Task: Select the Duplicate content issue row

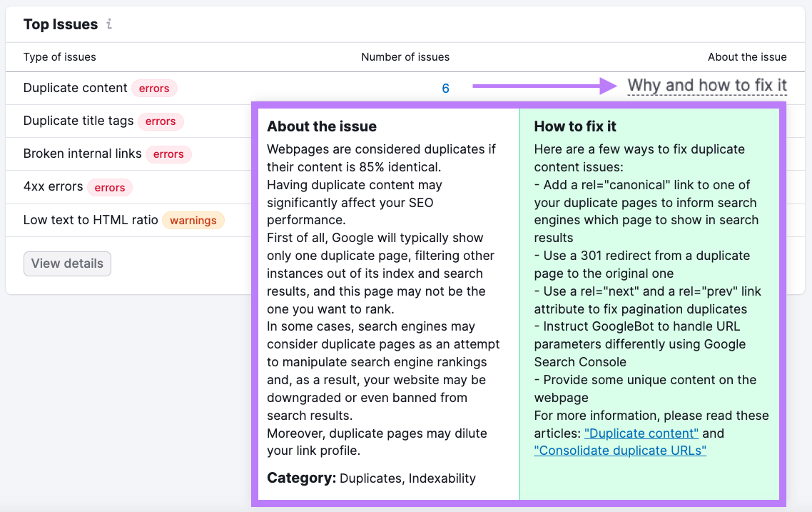Action: click(75, 88)
